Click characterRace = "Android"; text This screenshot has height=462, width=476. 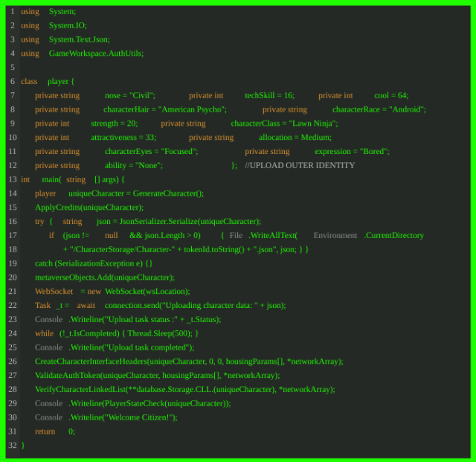(379, 109)
